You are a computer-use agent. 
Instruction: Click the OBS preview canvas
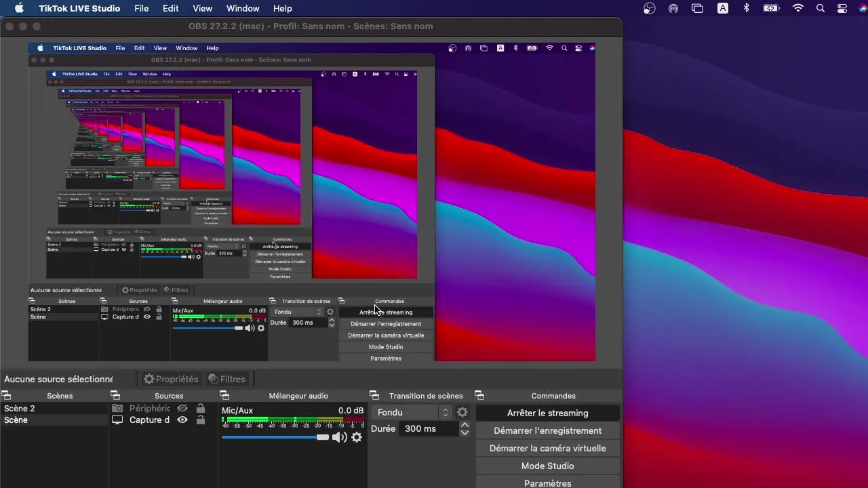(x=311, y=202)
